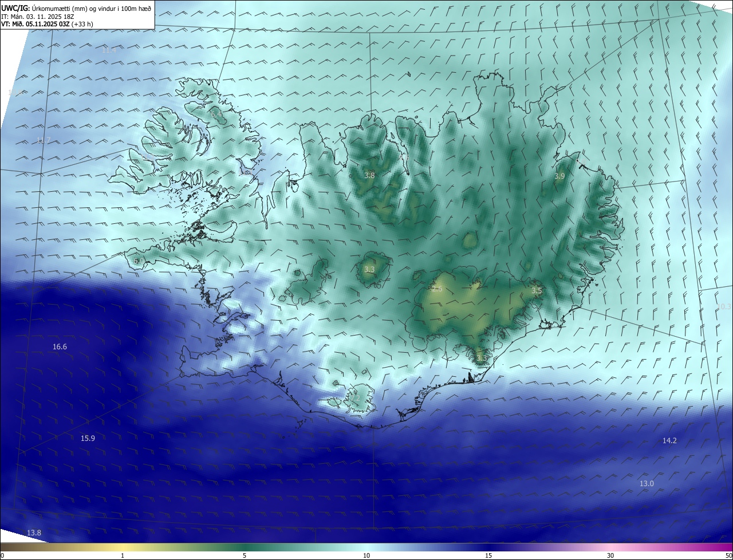Click the '50' tick on the colour scale
The image size is (733, 560).
click(728, 556)
